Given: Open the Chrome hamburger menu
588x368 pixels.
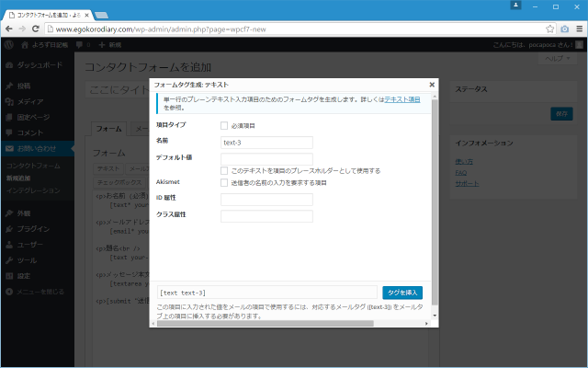Looking at the screenshot, I should pyautogui.click(x=578, y=29).
